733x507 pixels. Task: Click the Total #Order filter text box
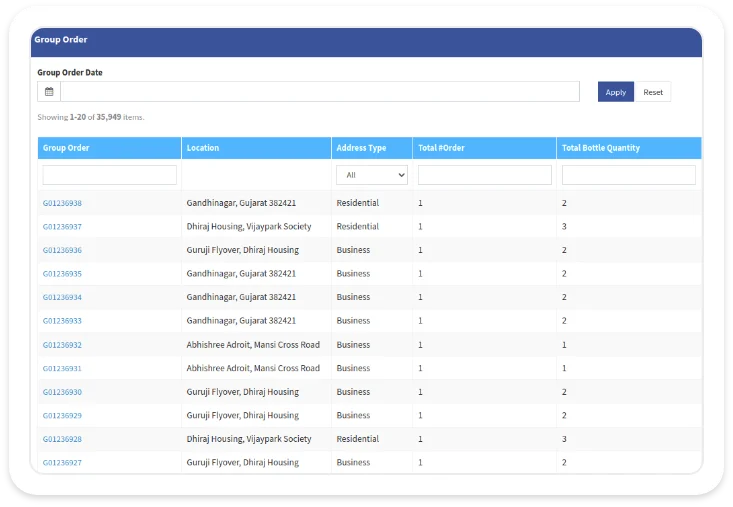click(x=485, y=175)
